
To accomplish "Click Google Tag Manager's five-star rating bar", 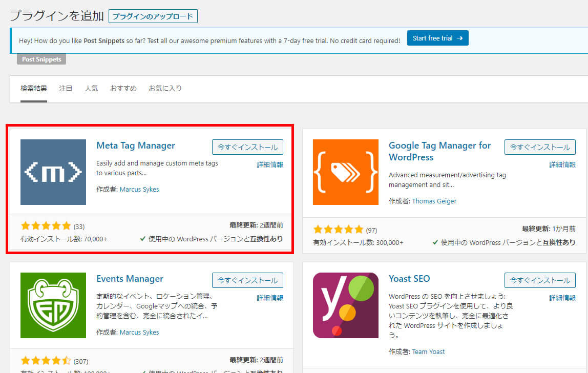I will (x=338, y=229).
